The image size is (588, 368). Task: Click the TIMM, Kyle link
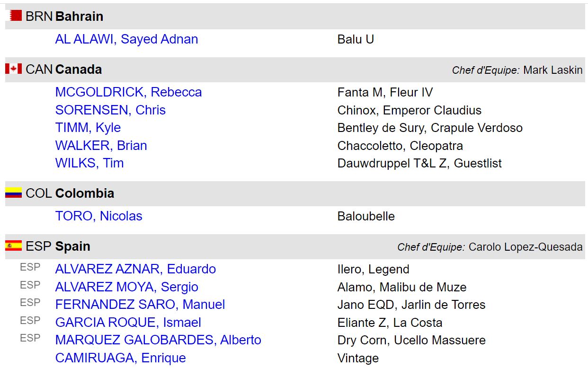(88, 128)
